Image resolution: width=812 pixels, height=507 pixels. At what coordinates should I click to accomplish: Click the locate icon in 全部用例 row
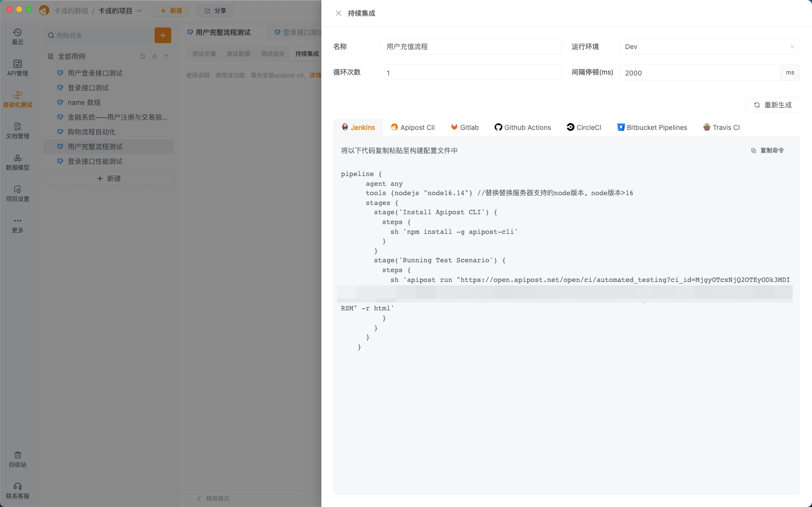tap(155, 56)
